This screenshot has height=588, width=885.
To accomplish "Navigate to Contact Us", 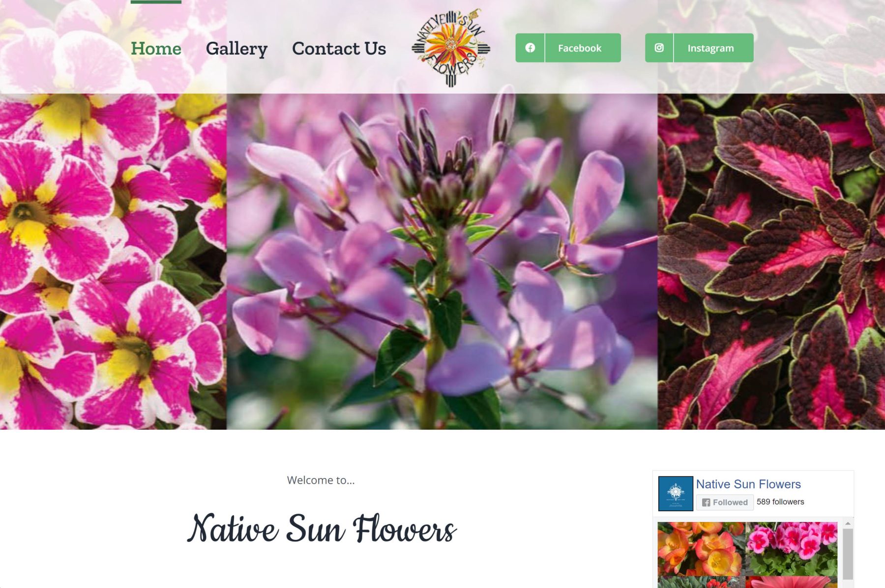I will pyautogui.click(x=339, y=48).
